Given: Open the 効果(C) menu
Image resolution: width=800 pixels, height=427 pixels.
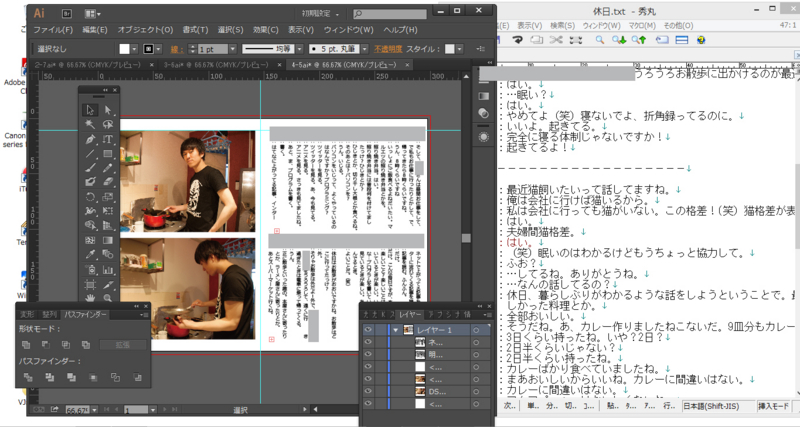Looking at the screenshot, I should click(266, 30).
